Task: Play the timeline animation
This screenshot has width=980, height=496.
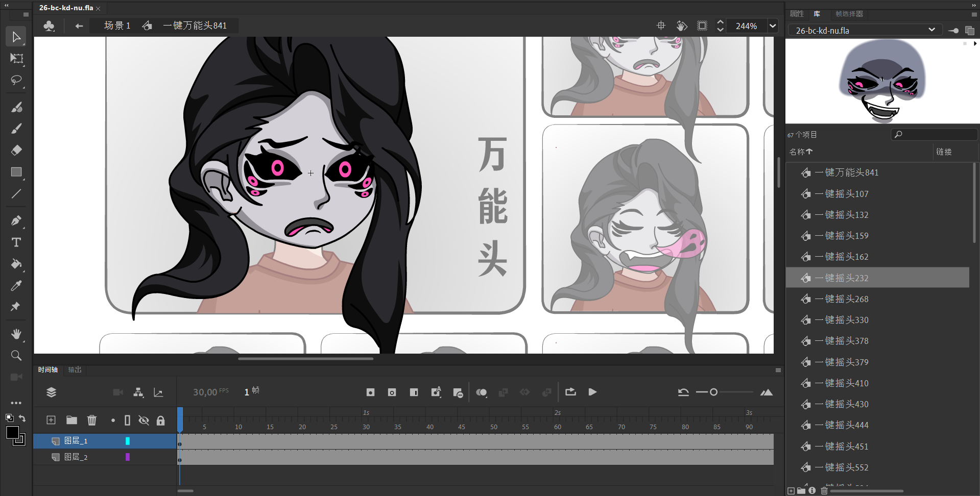Action: coord(592,392)
